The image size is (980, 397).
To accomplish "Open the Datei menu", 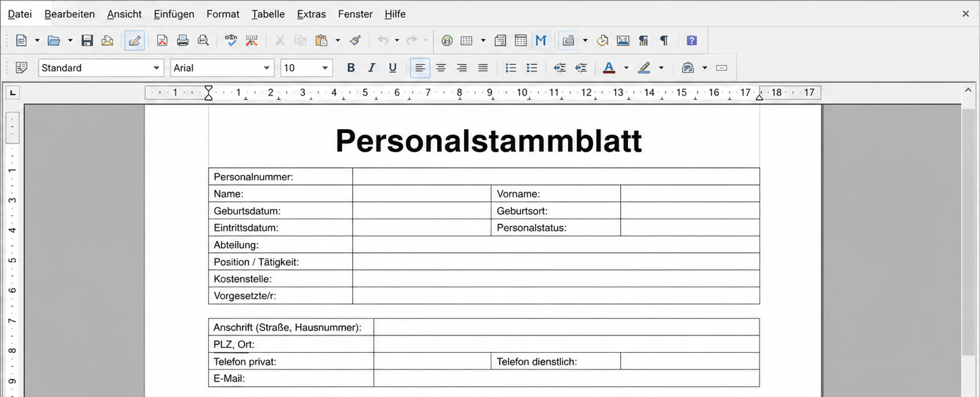I will coord(20,14).
